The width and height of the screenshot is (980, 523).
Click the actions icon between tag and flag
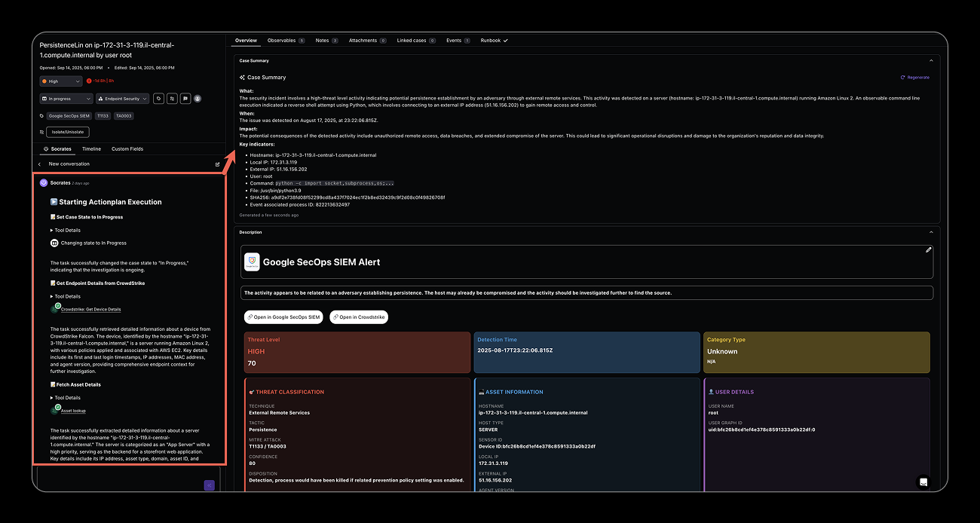coord(172,99)
